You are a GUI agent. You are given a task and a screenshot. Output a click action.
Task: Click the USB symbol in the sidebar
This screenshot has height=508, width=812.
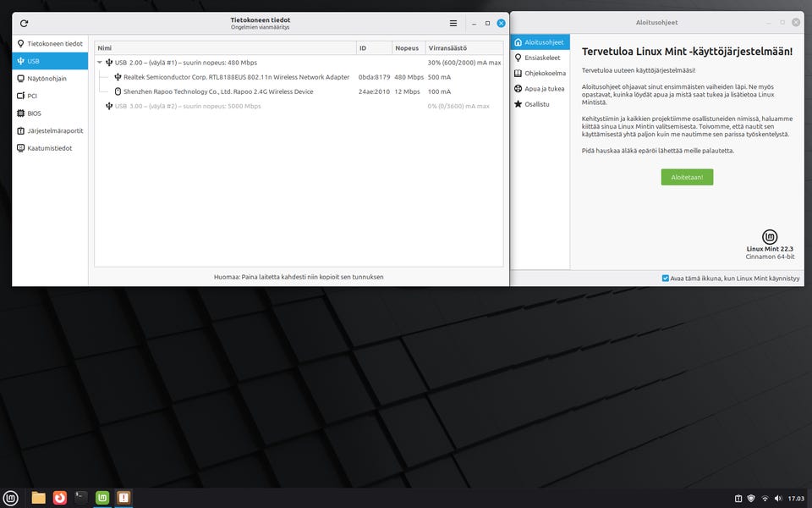coord(20,61)
